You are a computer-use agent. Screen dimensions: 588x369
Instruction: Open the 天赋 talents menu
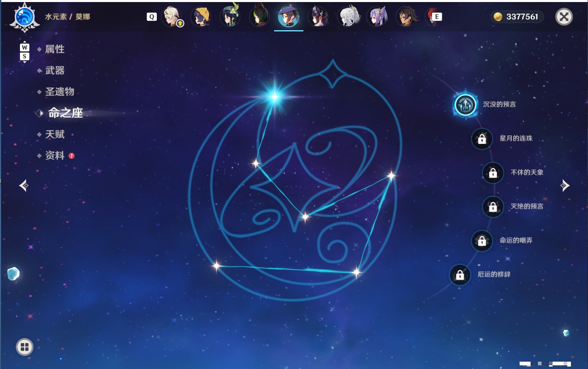55,134
